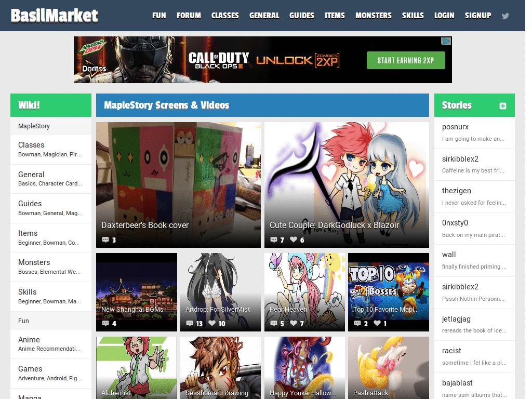
Task: Open the MONSTERS navigation tab
Action: 373,16
